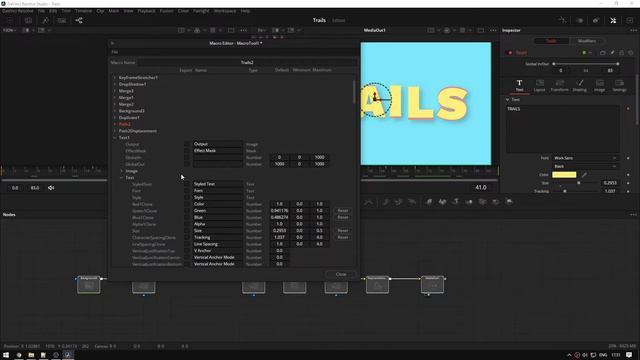Open the Inspector panel options menu
640x360 pixels.
(x=633, y=30)
